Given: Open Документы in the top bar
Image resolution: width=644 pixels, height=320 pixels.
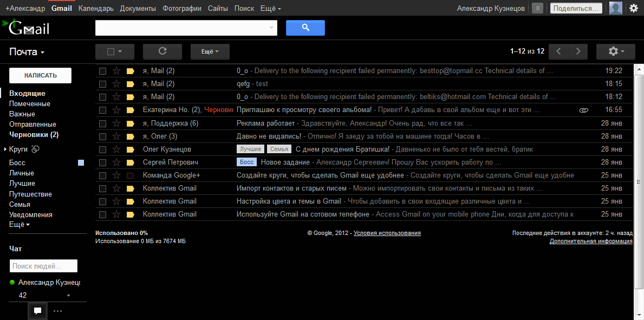Looking at the screenshot, I should pyautogui.click(x=138, y=8).
